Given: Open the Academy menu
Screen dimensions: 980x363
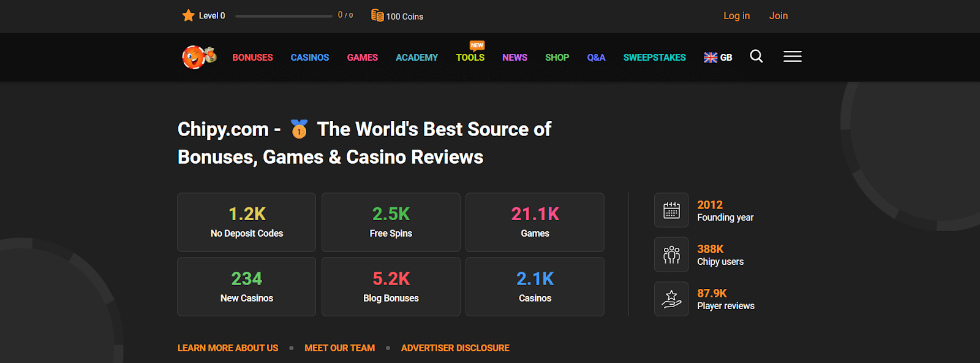Looking at the screenshot, I should click(x=417, y=58).
